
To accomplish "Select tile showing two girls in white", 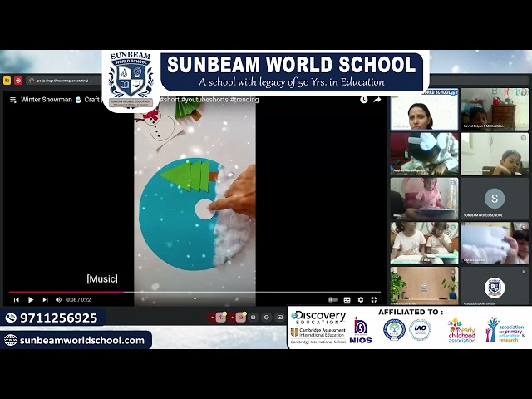I will pyautogui.click(x=424, y=244).
